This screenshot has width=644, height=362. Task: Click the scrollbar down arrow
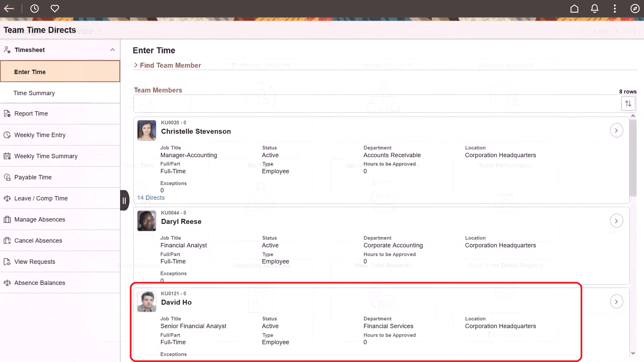coord(633,353)
